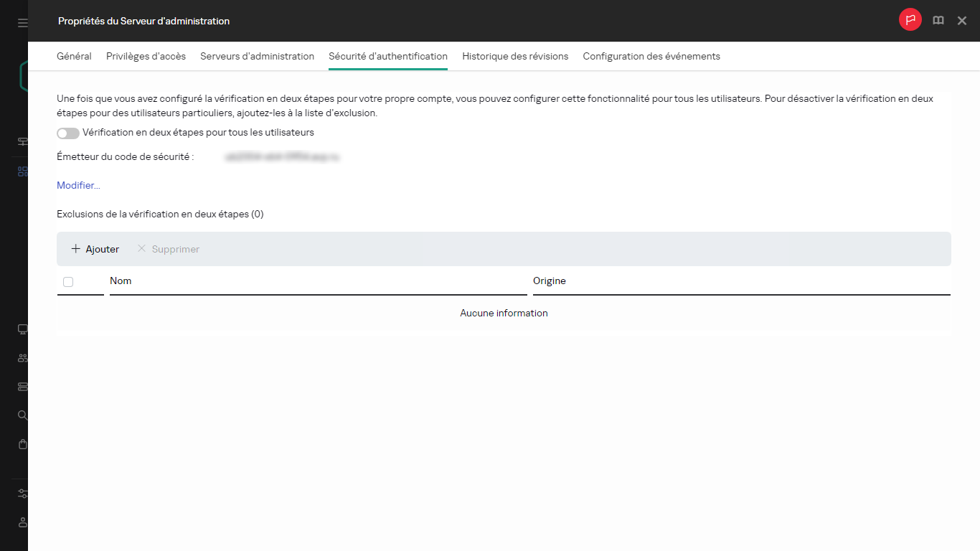The image size is (980, 551).
Task: Open the search sidebar icon
Action: 22,415
